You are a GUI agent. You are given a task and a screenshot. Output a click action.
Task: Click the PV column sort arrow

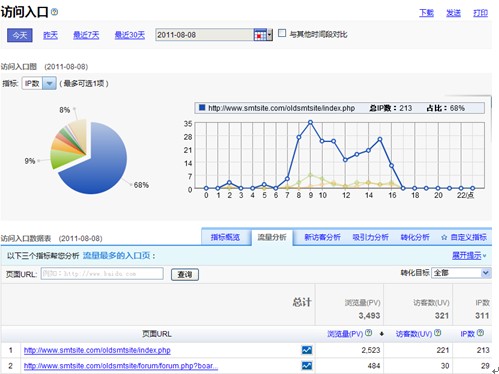pyautogui.click(x=382, y=334)
